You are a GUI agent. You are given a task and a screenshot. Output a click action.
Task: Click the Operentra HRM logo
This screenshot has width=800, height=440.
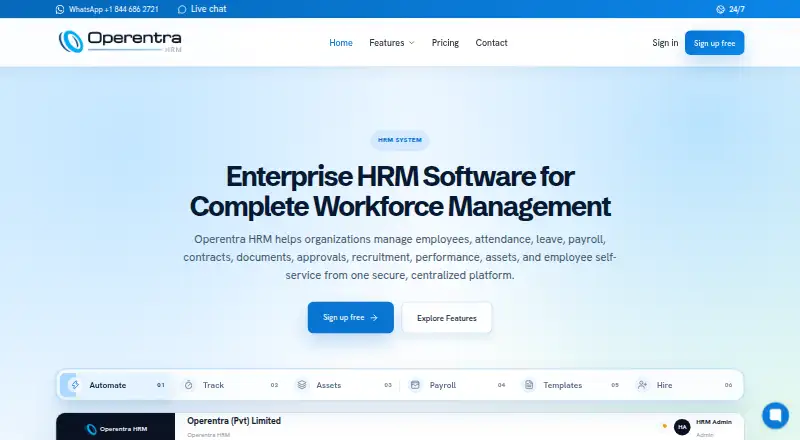pos(120,42)
